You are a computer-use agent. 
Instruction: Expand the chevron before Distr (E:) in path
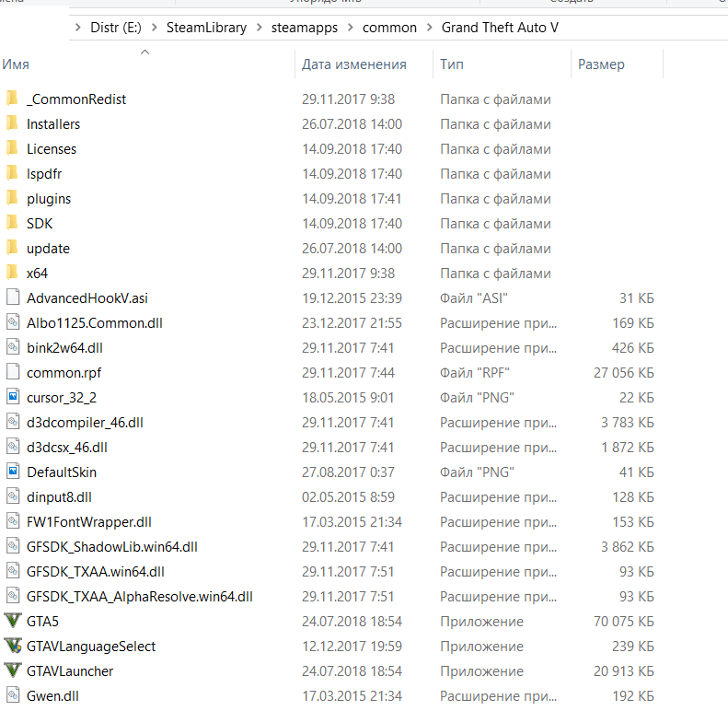[77, 28]
